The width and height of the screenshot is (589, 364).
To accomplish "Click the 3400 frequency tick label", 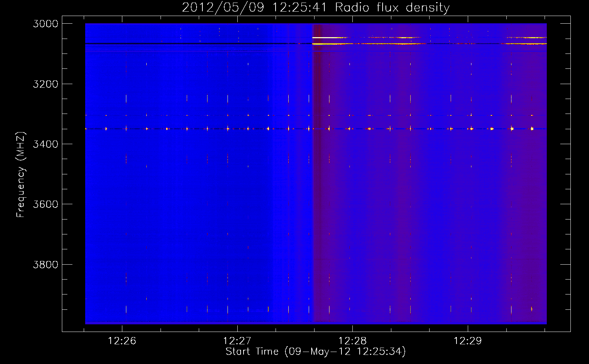I will (x=46, y=144).
